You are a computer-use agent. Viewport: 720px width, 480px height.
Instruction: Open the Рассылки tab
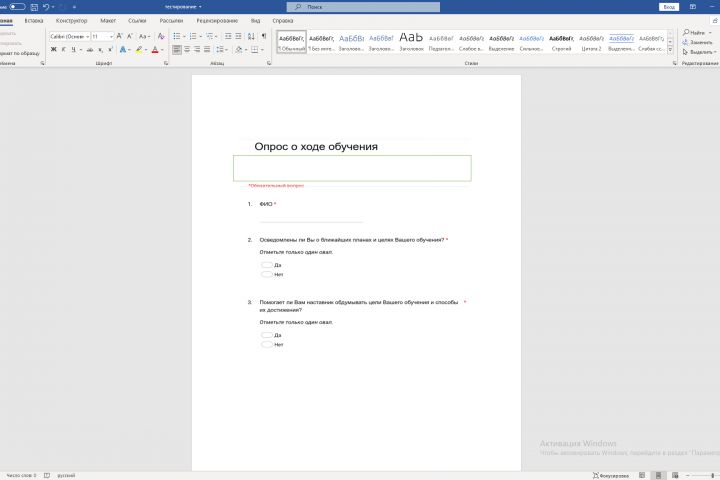(x=171, y=21)
